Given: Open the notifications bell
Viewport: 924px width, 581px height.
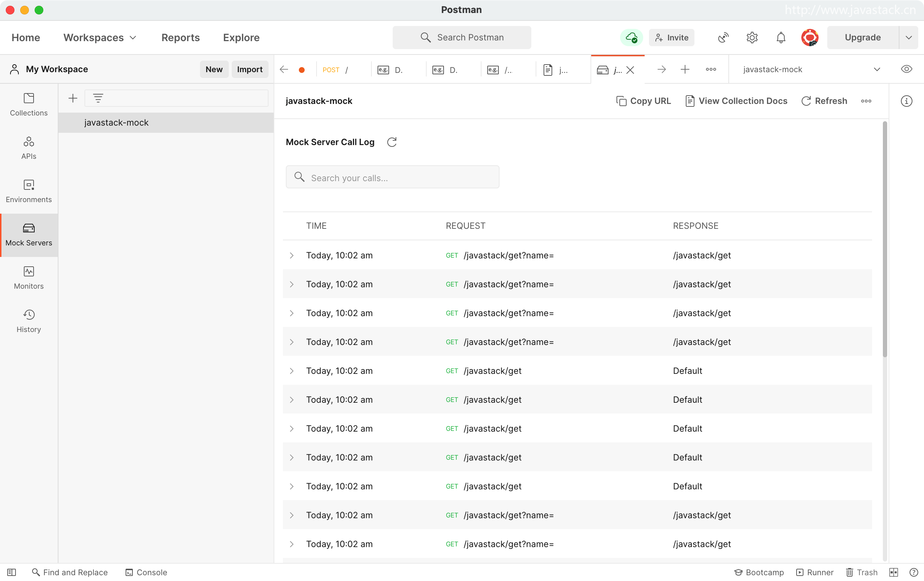Looking at the screenshot, I should pos(780,38).
